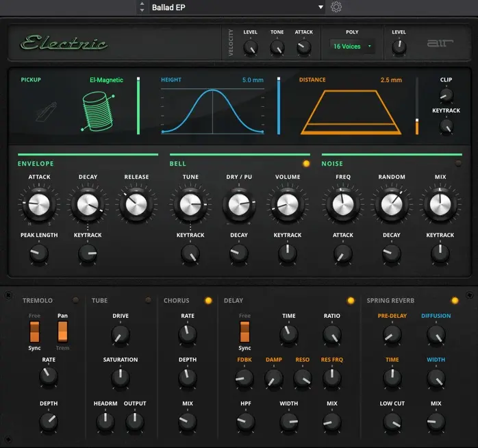Click the Tube Drive knob

(x=120, y=334)
